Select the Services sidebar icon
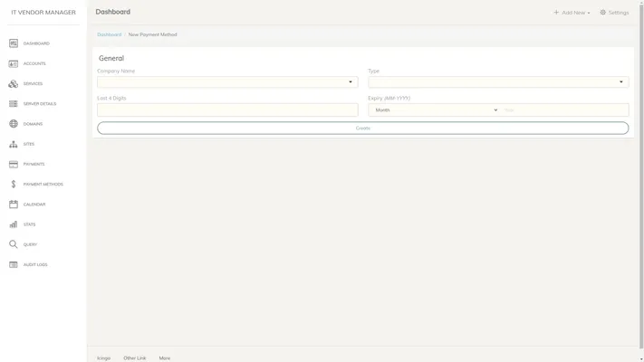This screenshot has width=644, height=362. [14, 83]
